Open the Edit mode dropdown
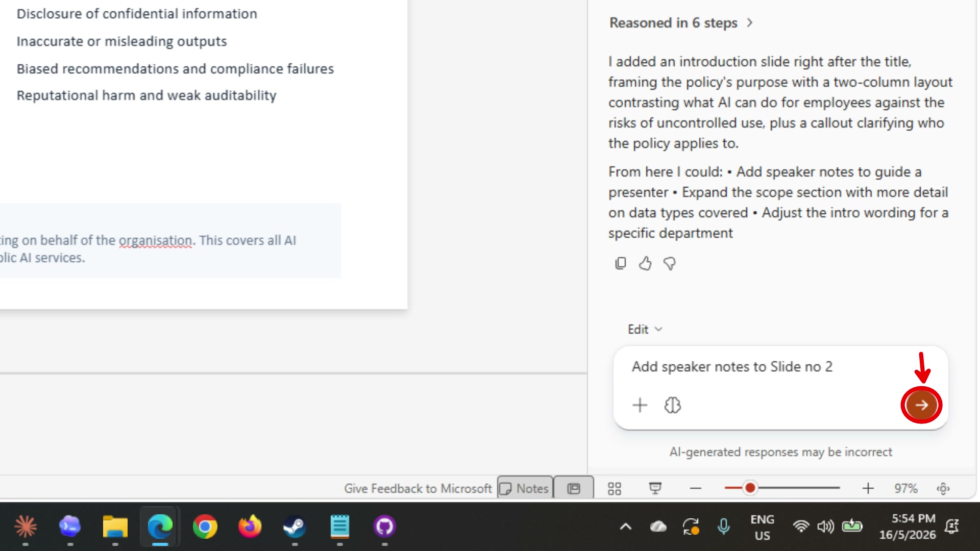This screenshot has height=551, width=980. click(x=645, y=329)
